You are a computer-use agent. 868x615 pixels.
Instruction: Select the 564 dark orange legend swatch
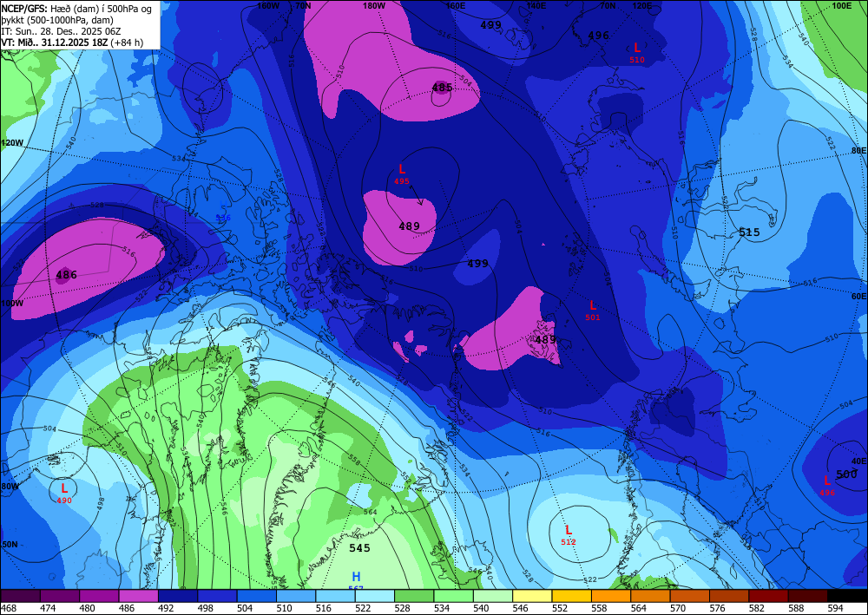[x=650, y=596]
